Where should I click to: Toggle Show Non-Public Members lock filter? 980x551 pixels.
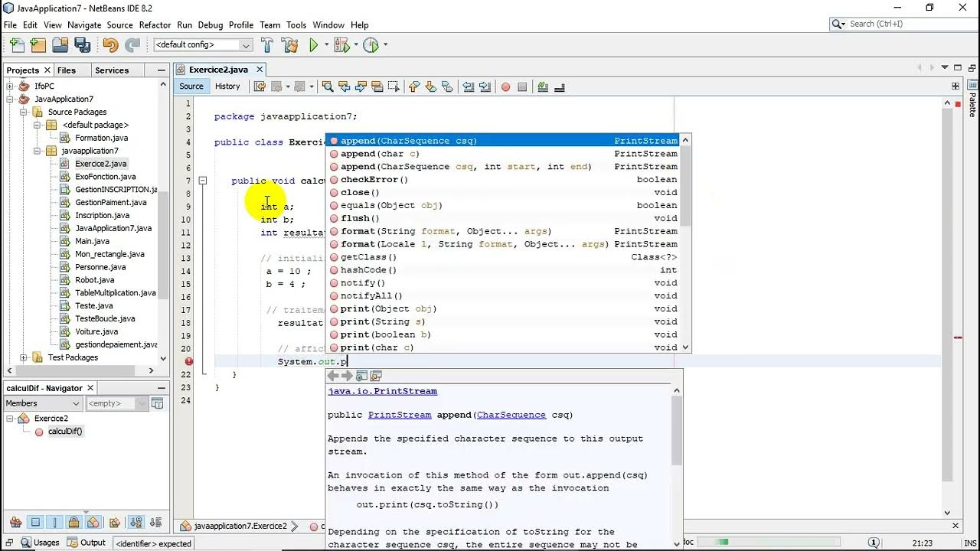[x=73, y=523]
